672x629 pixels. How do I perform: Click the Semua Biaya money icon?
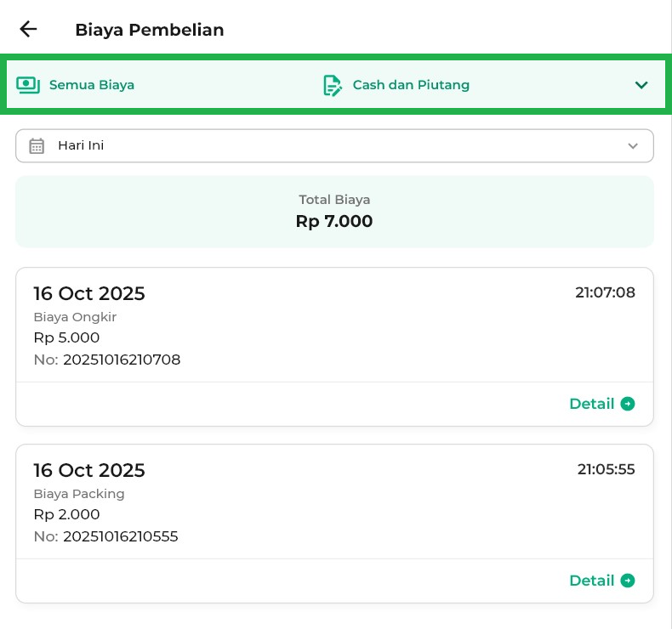(x=28, y=85)
